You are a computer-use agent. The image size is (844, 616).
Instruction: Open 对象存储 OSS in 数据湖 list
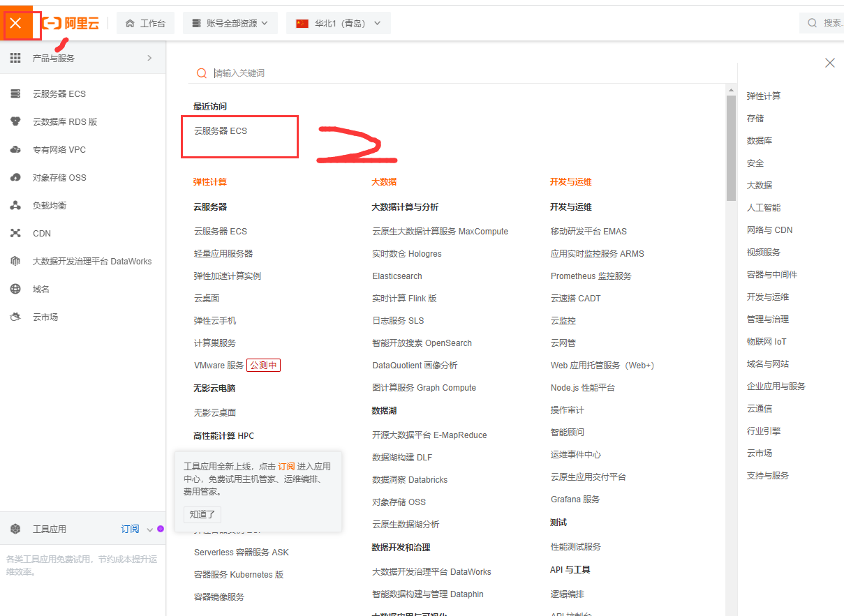[x=399, y=502]
